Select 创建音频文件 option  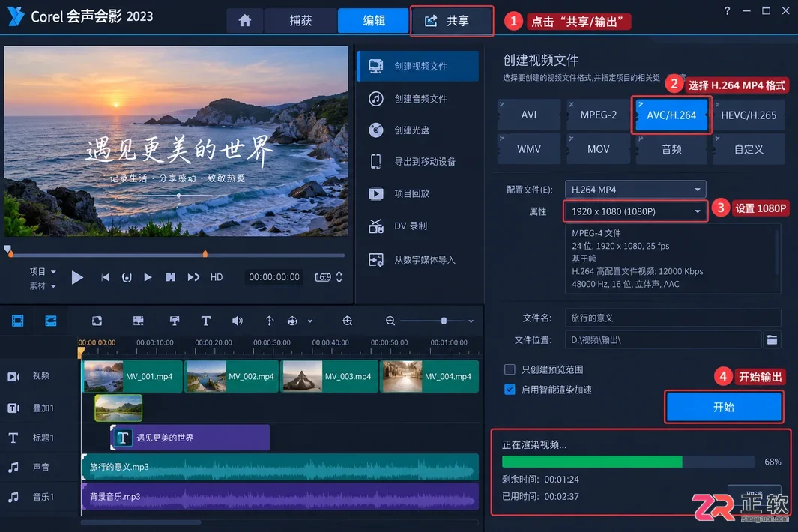(x=418, y=99)
